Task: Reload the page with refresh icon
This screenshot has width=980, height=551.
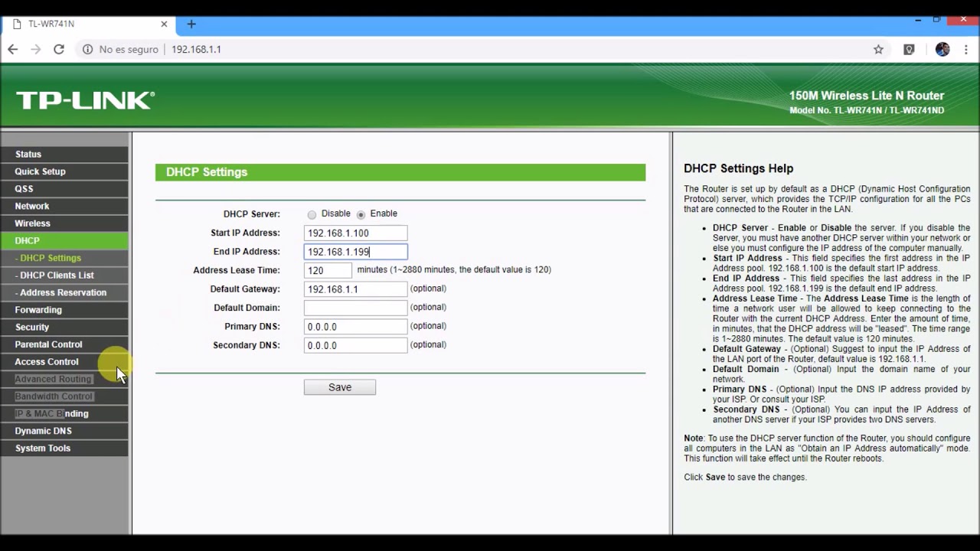Action: coord(59,49)
